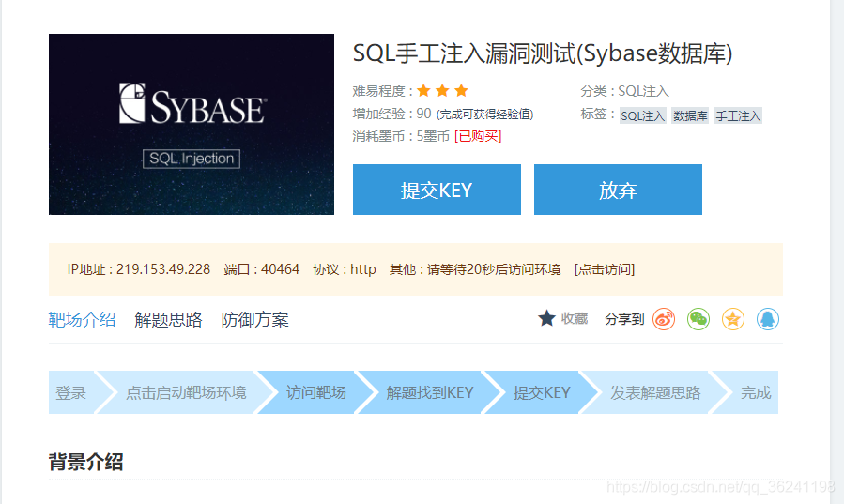Click the 增加经验 90 text
844x504 pixels.
click(x=391, y=114)
